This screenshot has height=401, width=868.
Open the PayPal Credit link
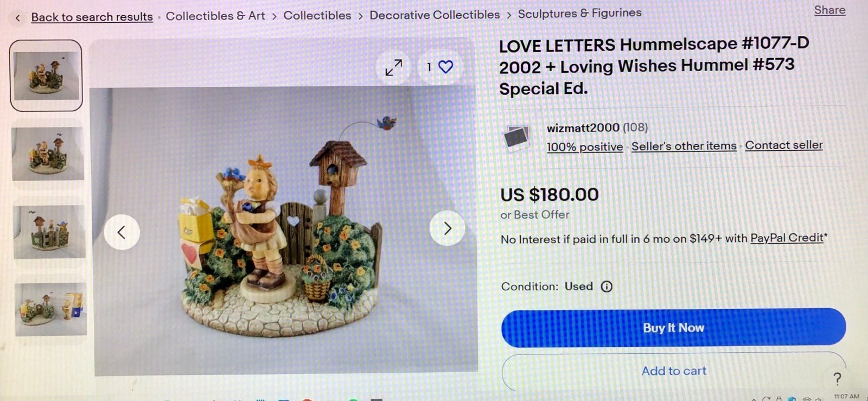coord(787,238)
